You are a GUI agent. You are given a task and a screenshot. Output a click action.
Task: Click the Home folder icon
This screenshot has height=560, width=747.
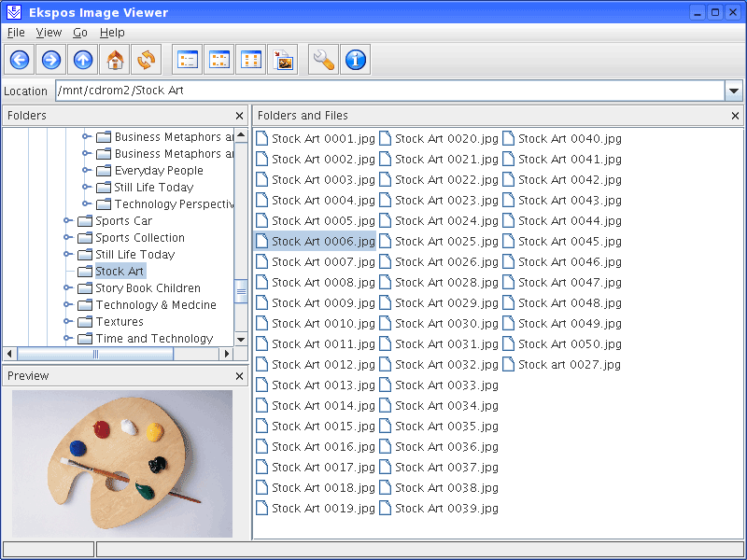click(x=115, y=61)
